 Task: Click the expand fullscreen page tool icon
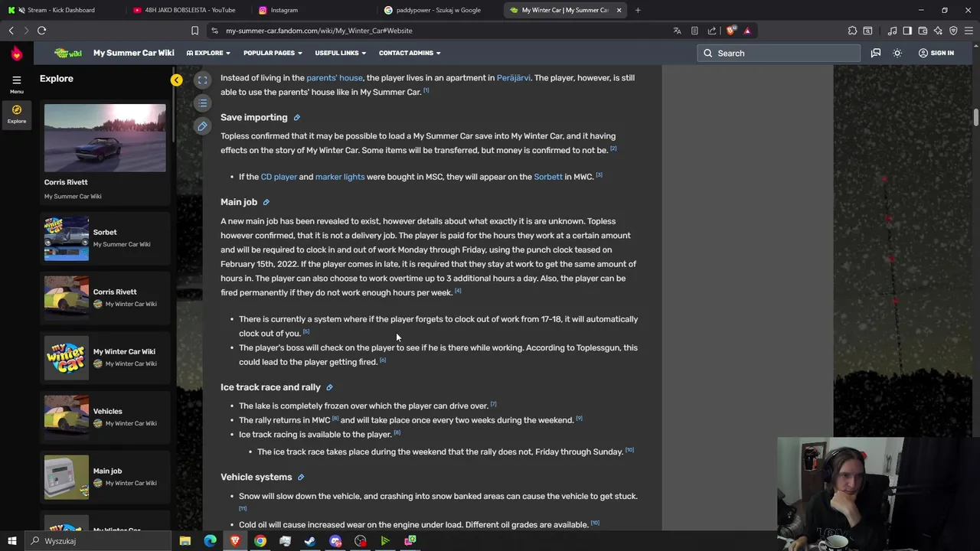202,80
